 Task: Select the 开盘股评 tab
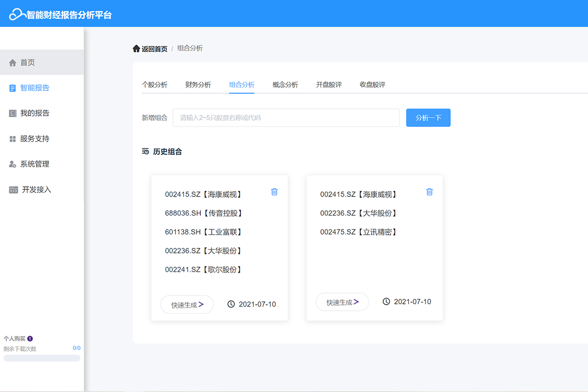329,85
